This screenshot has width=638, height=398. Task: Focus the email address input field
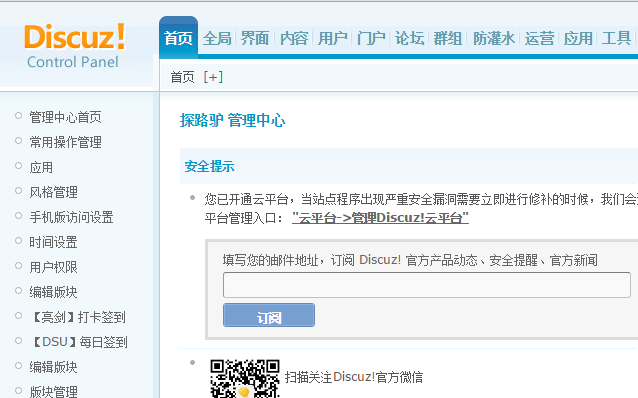click(x=427, y=285)
